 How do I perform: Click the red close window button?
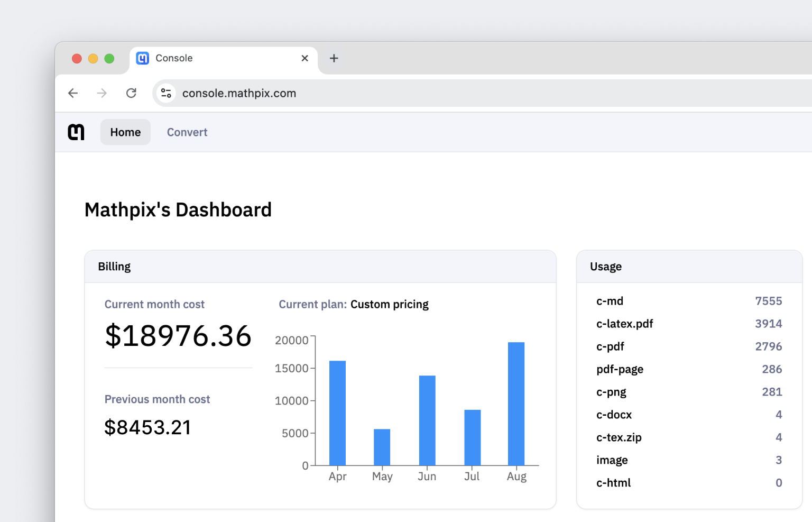[77, 58]
